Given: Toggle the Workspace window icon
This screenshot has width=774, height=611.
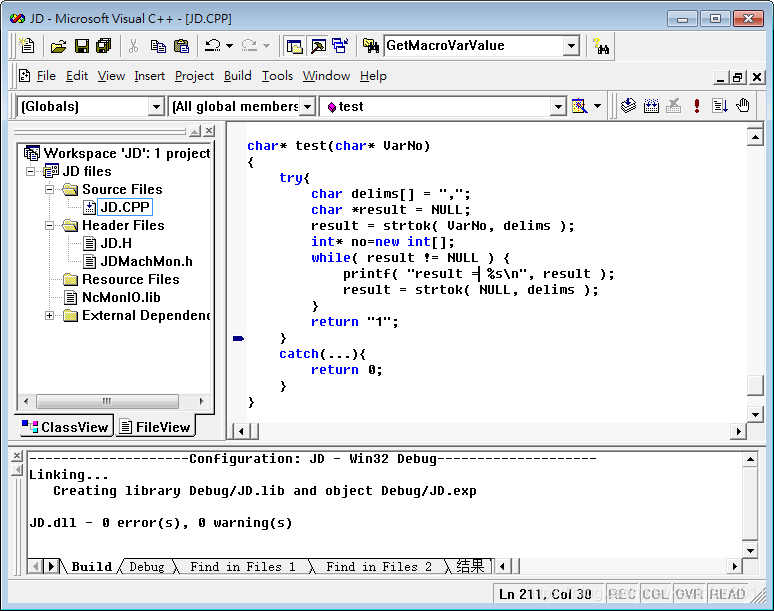Looking at the screenshot, I should pyautogui.click(x=294, y=46).
